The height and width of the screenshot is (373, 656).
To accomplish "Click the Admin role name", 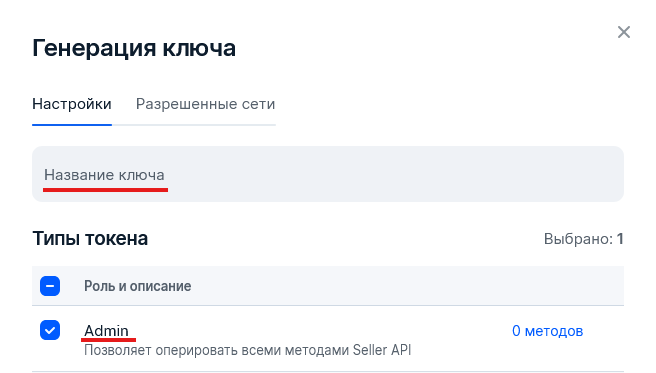I will tap(106, 331).
